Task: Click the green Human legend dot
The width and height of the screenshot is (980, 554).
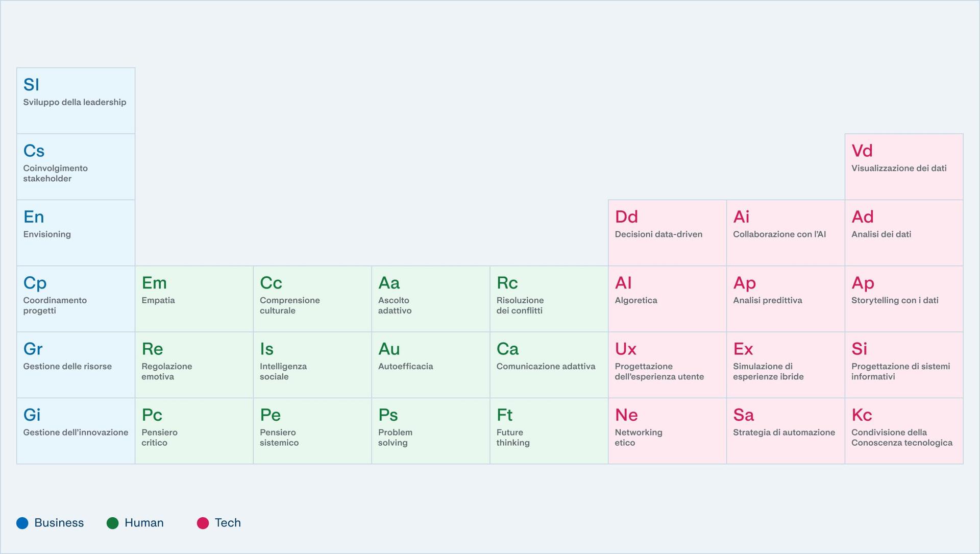Action: point(112,523)
